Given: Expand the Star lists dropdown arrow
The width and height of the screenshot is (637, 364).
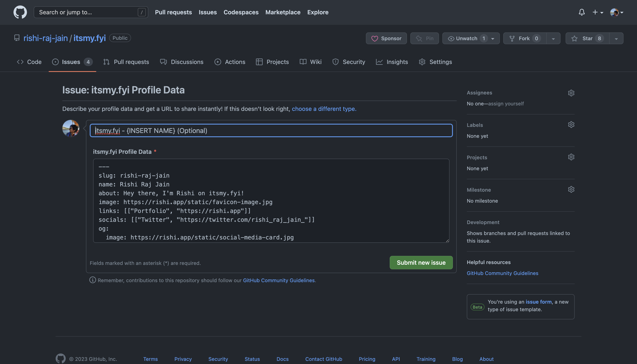Looking at the screenshot, I should click(x=616, y=39).
